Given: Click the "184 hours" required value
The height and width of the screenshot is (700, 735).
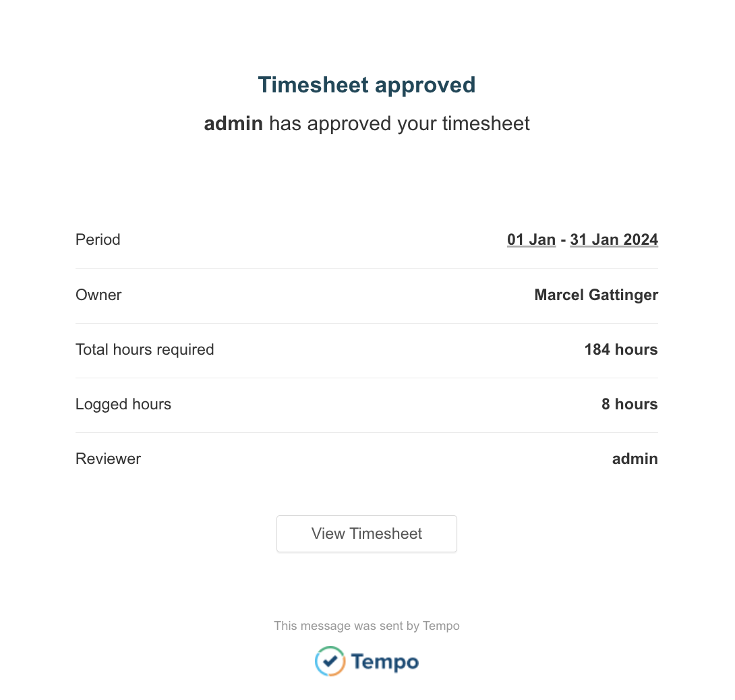Looking at the screenshot, I should coord(621,349).
